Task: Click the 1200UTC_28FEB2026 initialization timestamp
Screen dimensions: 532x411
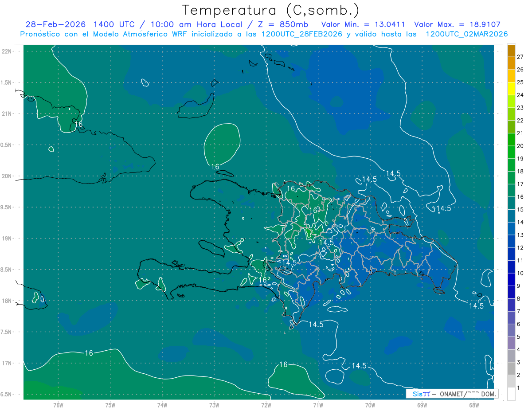Action: click(x=301, y=34)
